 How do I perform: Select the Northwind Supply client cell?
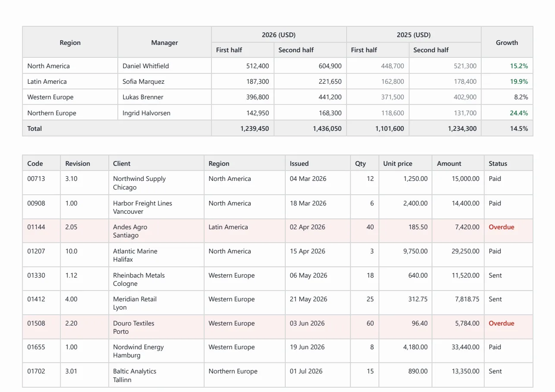click(156, 183)
